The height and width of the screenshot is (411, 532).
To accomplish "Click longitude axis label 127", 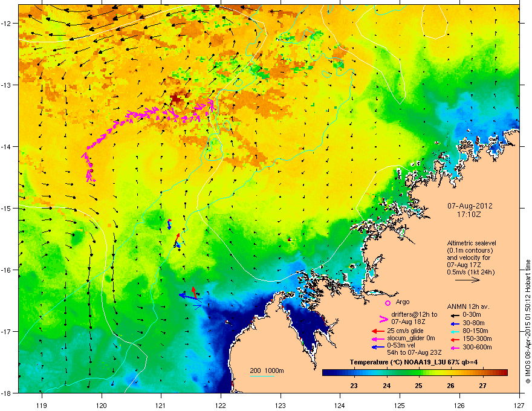I will [519, 405].
